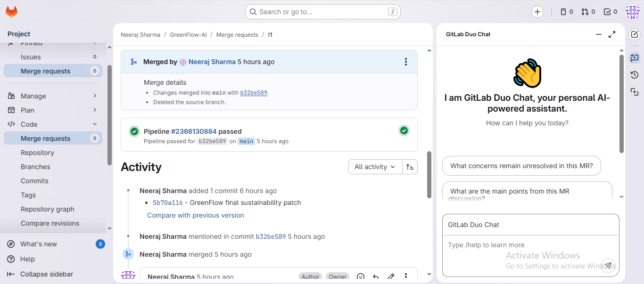Open user avatar menu in top bar
644x284 pixels.
tap(632, 12)
